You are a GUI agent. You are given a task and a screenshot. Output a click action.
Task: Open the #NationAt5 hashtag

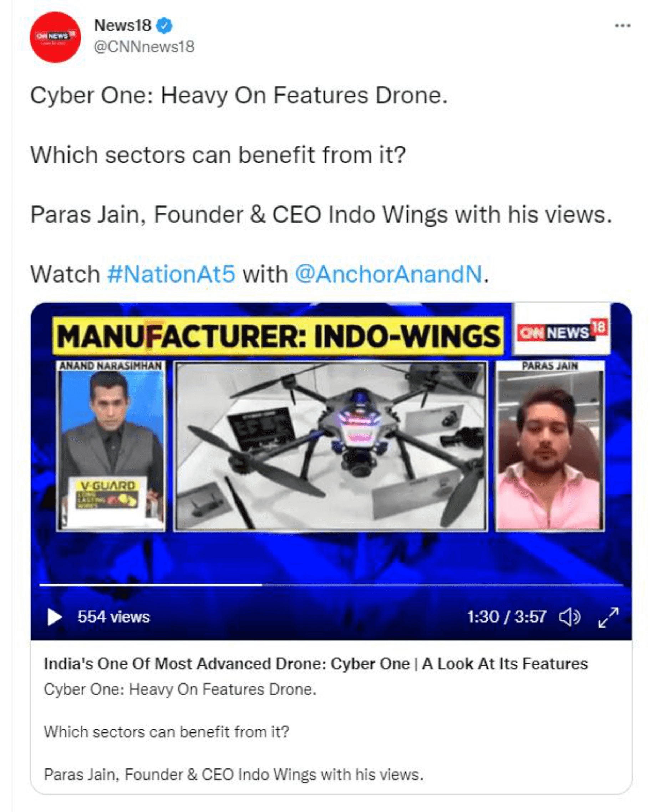point(171,274)
